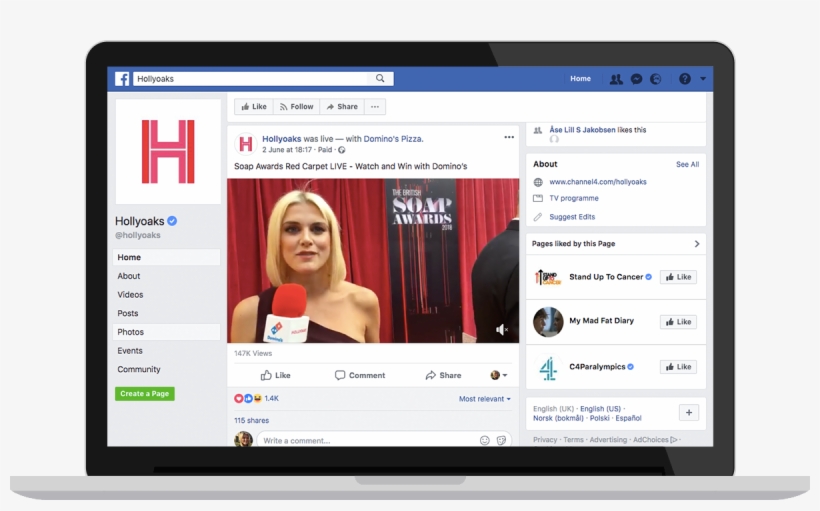Click the Privacy footer link
The height and width of the screenshot is (511, 820).
[x=545, y=439]
